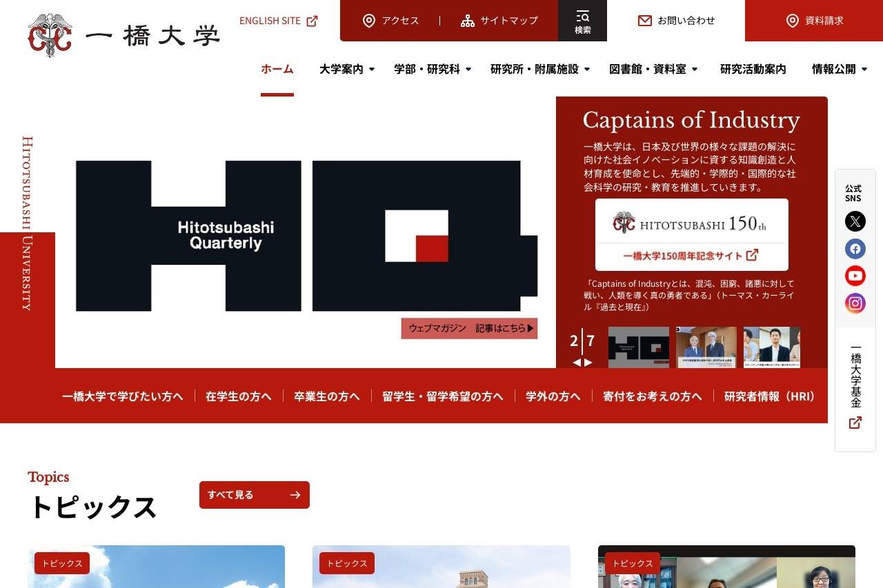Viewport: 883px width, 588px height.
Task: Open 一橋大学で学びたい方へ link
Action: coord(123,396)
